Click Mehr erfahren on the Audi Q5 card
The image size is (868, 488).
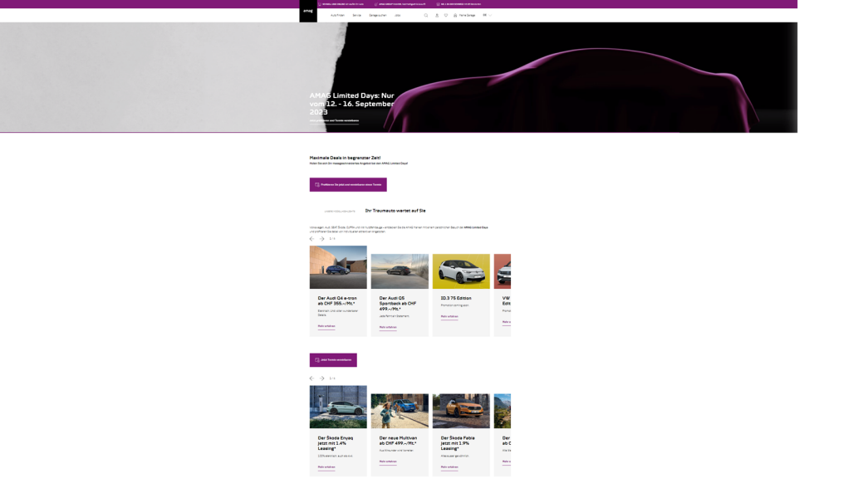[x=388, y=328]
